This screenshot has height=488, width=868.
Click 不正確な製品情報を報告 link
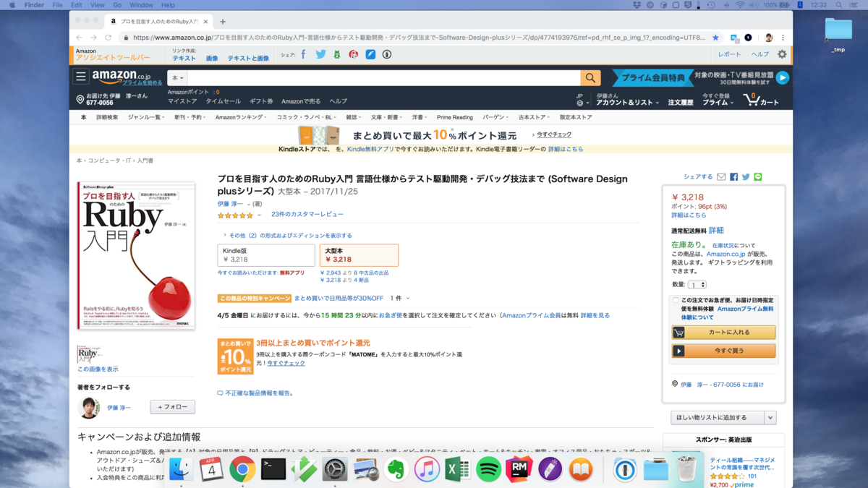(x=255, y=393)
